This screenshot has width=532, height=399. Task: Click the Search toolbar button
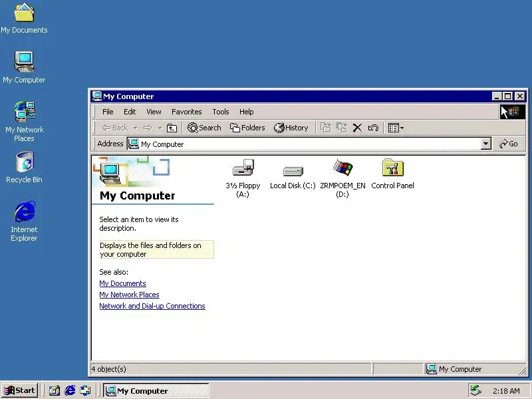pyautogui.click(x=204, y=128)
